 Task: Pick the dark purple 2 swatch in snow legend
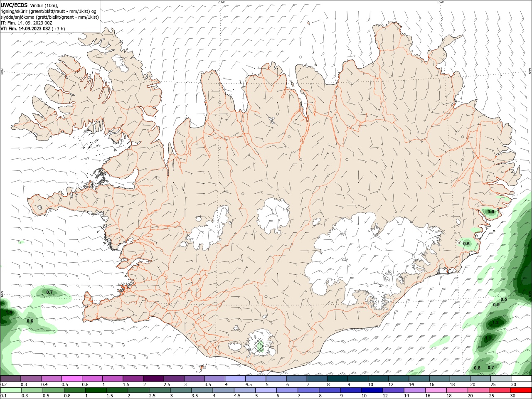153,379
